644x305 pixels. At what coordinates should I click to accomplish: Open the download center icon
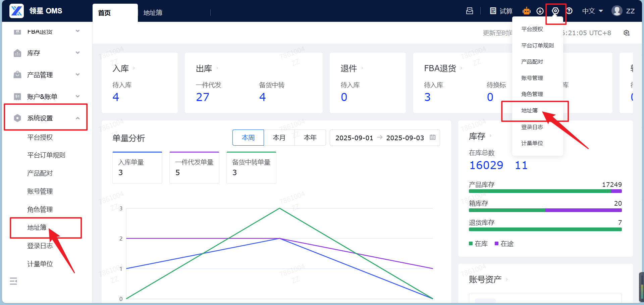540,11
